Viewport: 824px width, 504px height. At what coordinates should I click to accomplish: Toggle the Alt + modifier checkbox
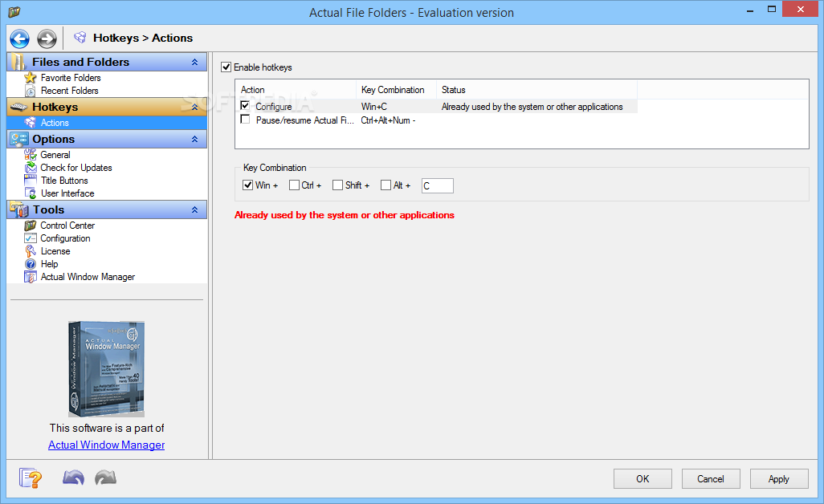click(385, 185)
